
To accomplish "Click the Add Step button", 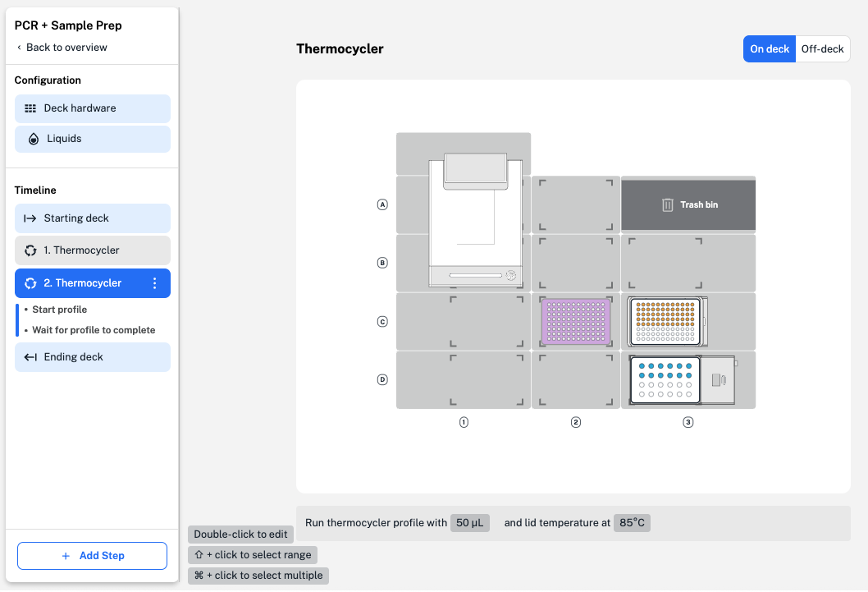I will [x=92, y=556].
